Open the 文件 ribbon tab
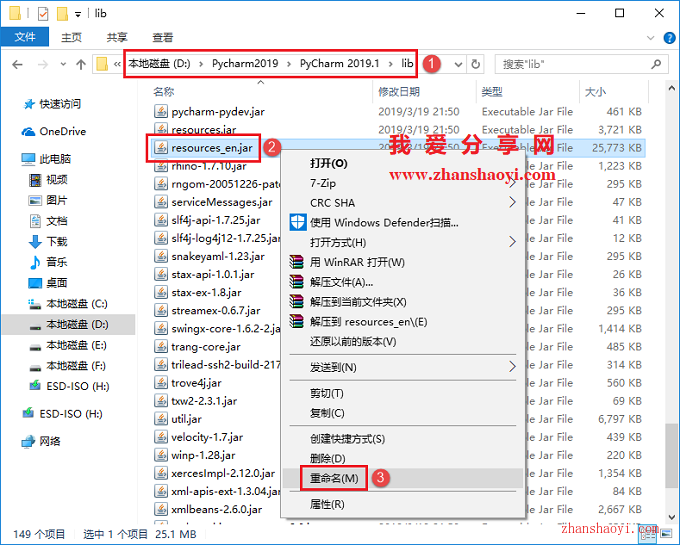The height and width of the screenshot is (545, 680). [x=25, y=37]
